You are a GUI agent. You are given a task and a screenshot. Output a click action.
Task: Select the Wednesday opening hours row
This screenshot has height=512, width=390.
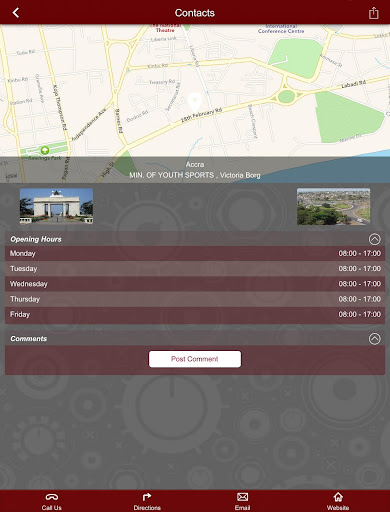coord(195,284)
